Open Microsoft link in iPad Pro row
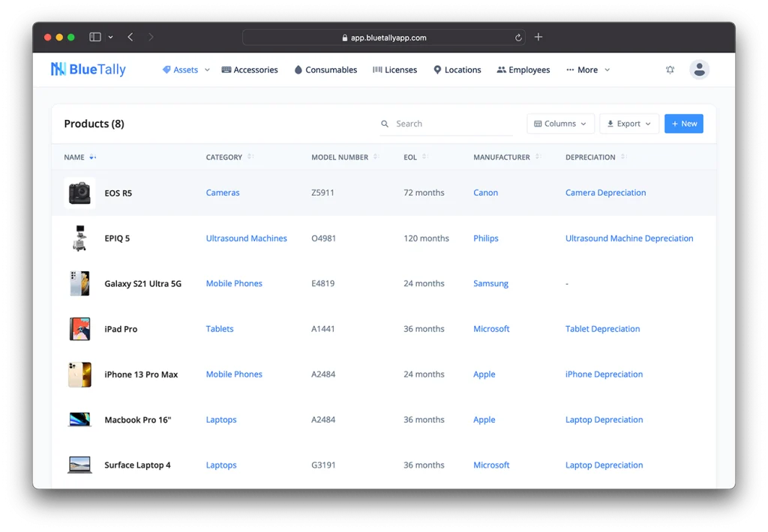The width and height of the screenshot is (768, 532). pyautogui.click(x=491, y=329)
